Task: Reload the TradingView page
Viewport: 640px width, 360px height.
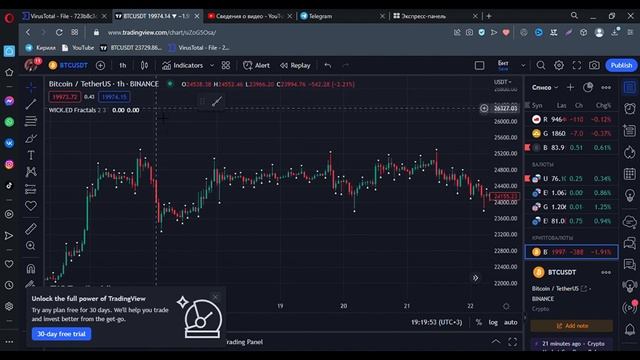Action: (59, 32)
